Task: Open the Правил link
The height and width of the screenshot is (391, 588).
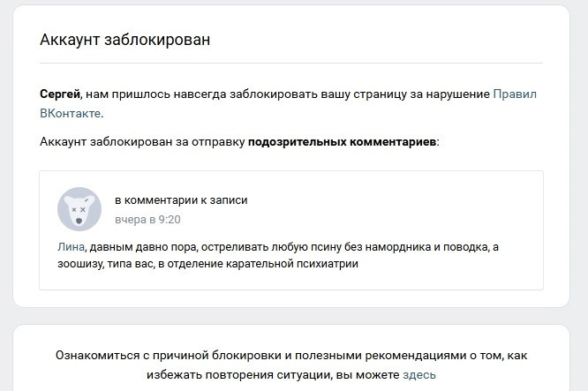Action: tap(515, 94)
